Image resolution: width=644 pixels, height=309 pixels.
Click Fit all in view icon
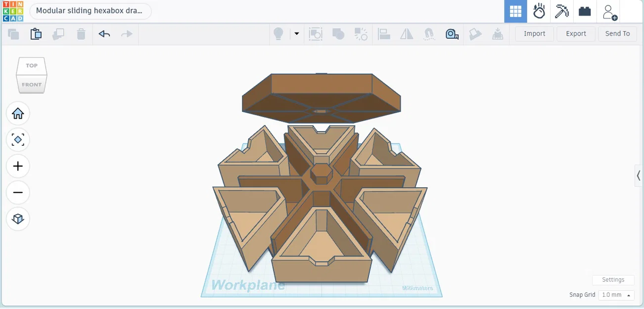[18, 140]
